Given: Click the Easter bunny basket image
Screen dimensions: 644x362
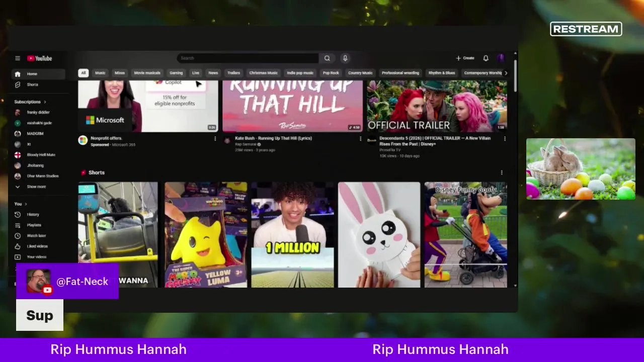Looking at the screenshot, I should tap(581, 169).
